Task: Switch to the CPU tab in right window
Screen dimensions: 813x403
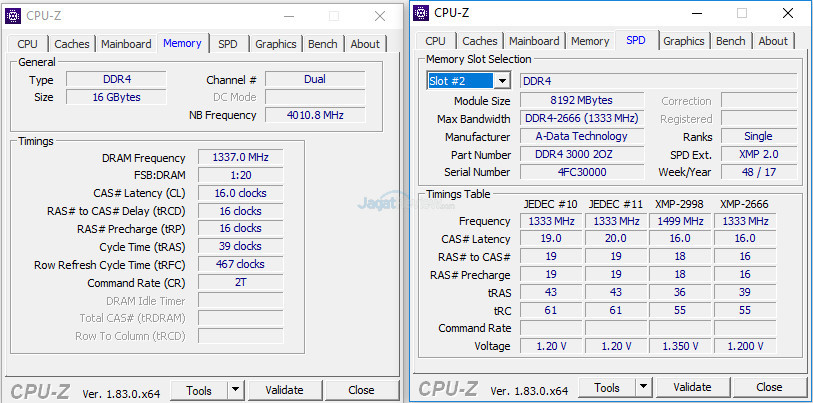Action: pyautogui.click(x=436, y=41)
